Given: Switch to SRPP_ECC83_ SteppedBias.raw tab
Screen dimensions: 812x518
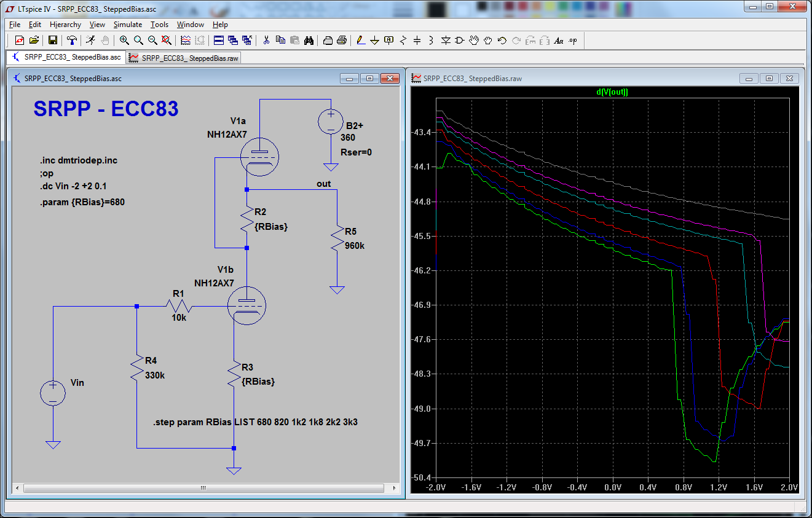Looking at the screenshot, I should click(184, 58).
